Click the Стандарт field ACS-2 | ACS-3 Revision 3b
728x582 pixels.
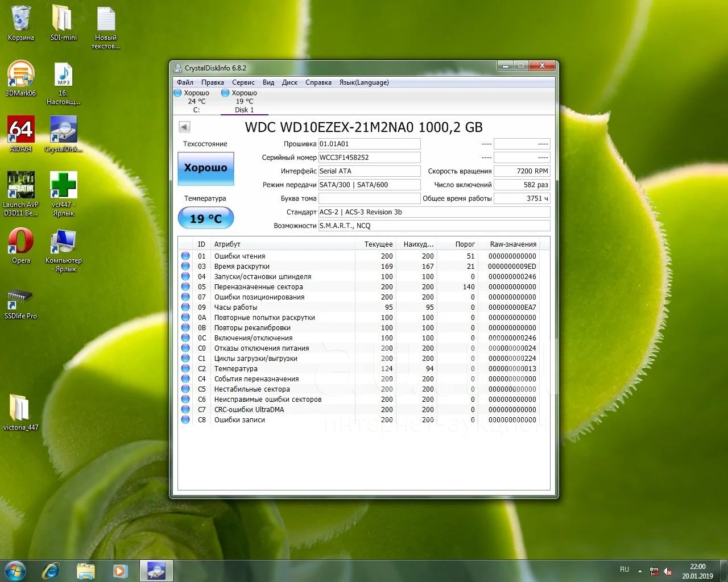click(434, 212)
